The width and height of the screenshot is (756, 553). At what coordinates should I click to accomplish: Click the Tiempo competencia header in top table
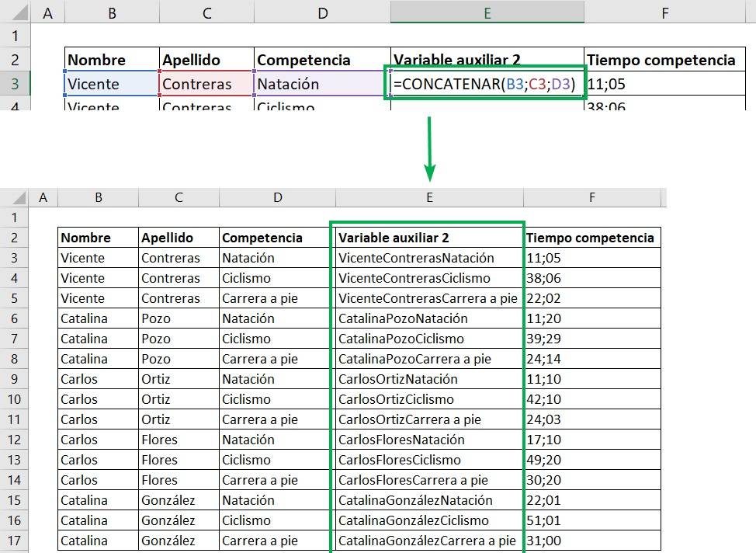[x=665, y=59]
